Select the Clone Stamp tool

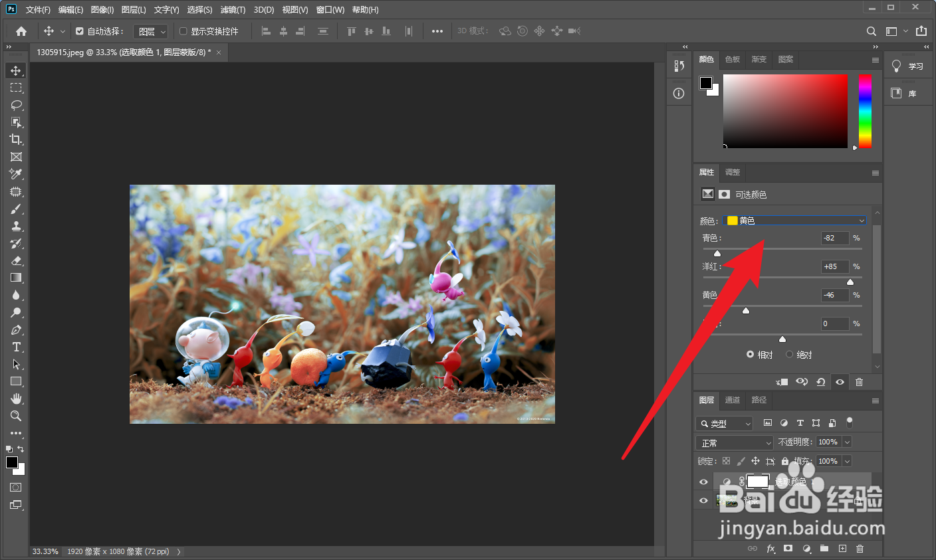[x=16, y=226]
